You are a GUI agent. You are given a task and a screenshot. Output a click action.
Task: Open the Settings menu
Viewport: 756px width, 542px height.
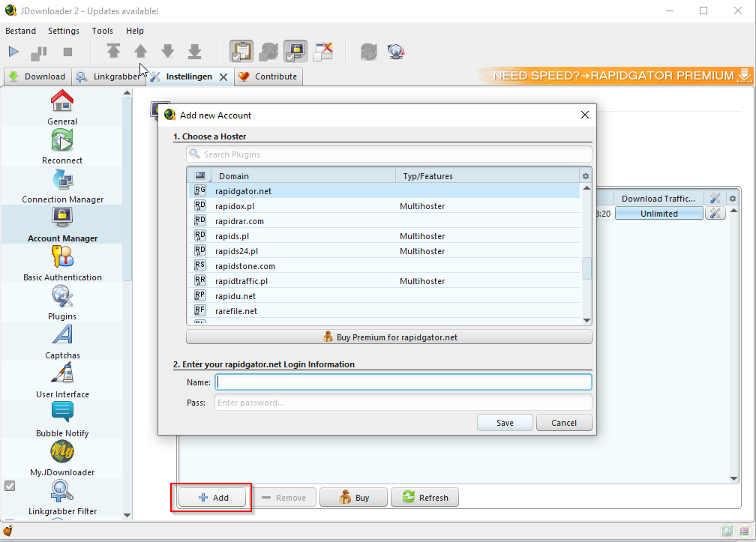pyautogui.click(x=64, y=31)
